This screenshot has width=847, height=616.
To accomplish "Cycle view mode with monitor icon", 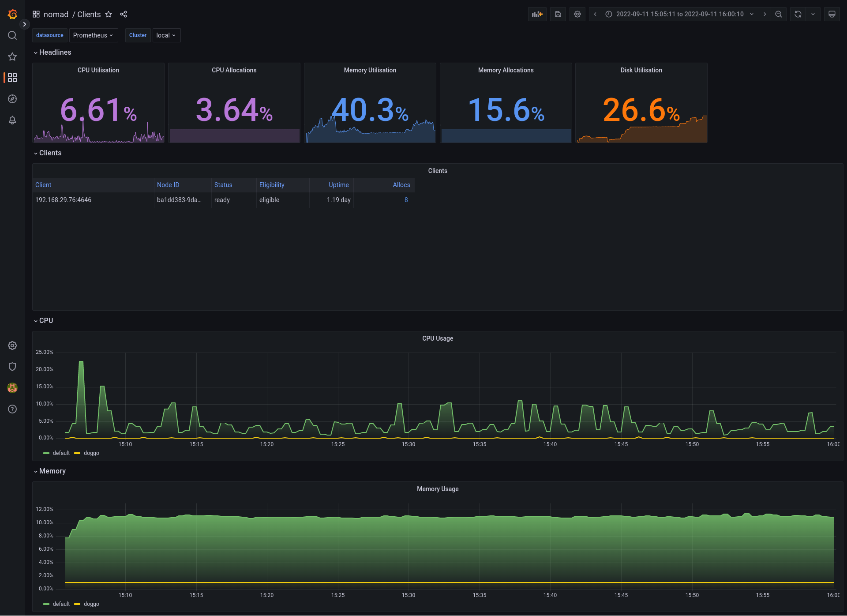I will click(832, 14).
